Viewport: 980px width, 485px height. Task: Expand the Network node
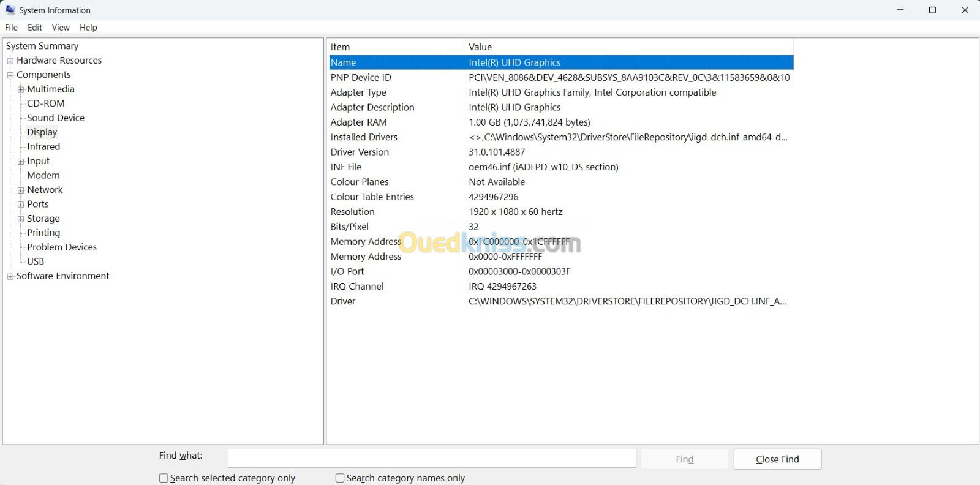(21, 190)
